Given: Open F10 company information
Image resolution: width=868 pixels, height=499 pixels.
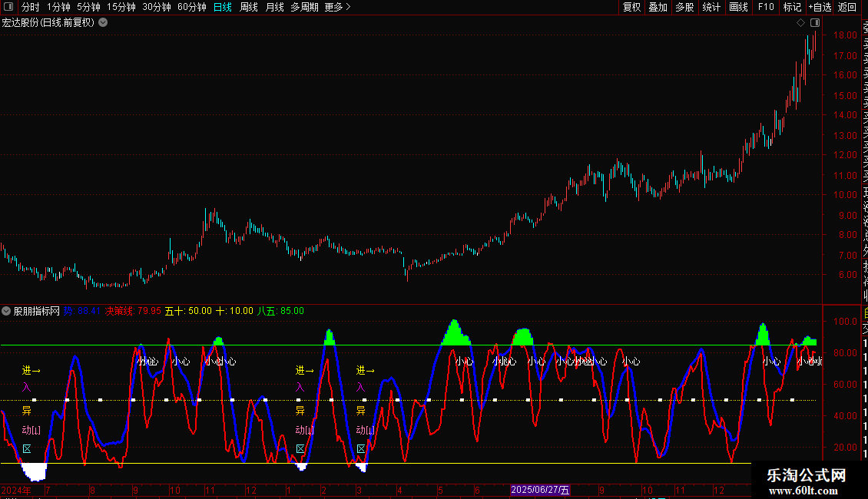Looking at the screenshot, I should (x=766, y=7).
